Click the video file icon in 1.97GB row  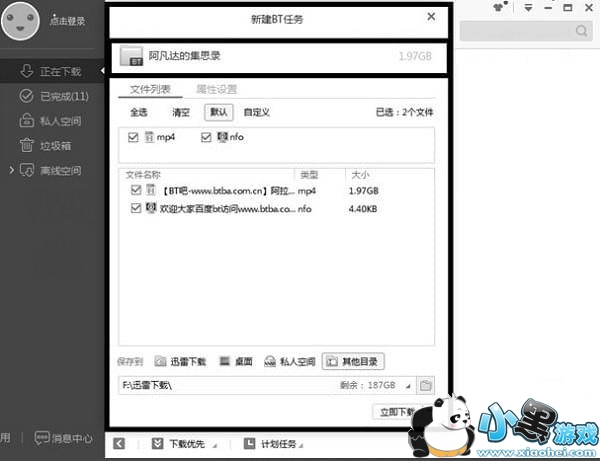click(151, 189)
